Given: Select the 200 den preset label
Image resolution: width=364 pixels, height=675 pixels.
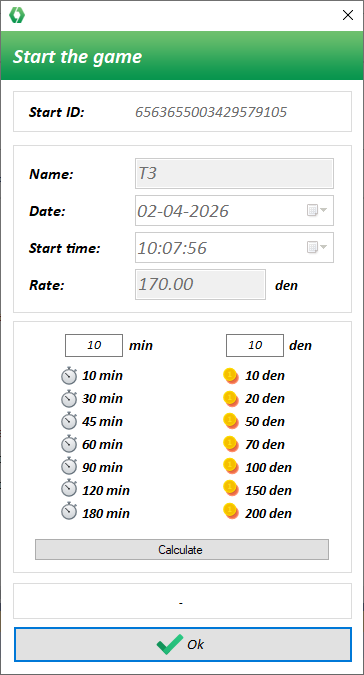Looking at the screenshot, I should click(x=268, y=514).
